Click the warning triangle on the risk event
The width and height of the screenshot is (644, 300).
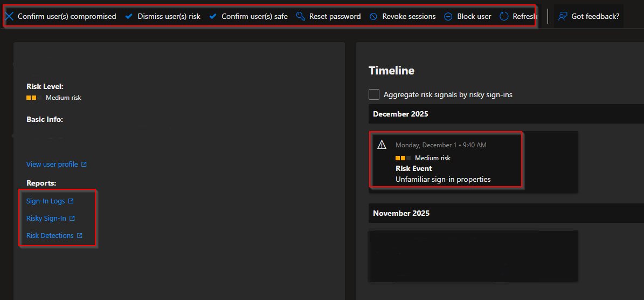(382, 145)
